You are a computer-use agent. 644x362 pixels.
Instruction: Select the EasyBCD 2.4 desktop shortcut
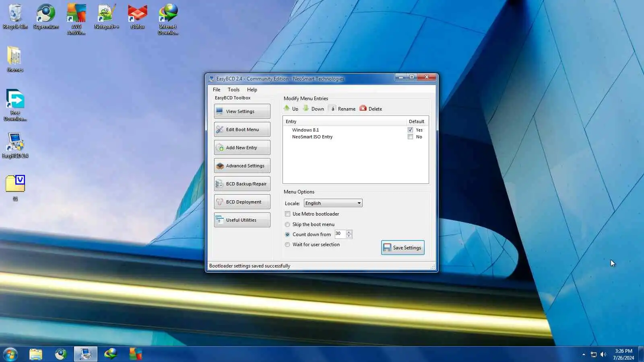pos(15,145)
